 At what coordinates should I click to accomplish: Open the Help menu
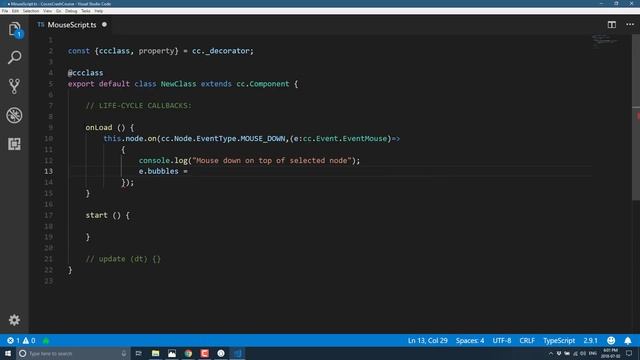(x=99, y=11)
